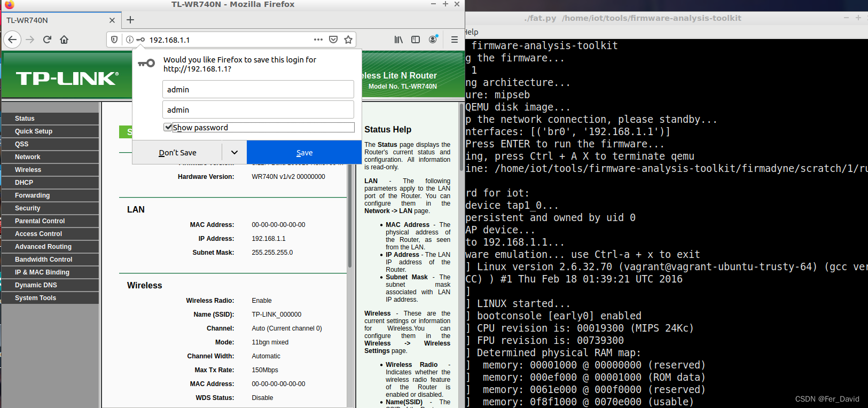
Task: Click the Status Help heading
Action: [388, 130]
